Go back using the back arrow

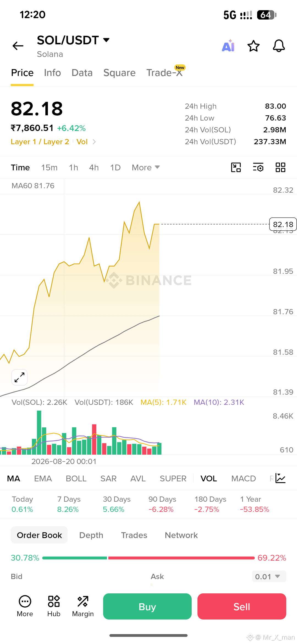(18, 46)
